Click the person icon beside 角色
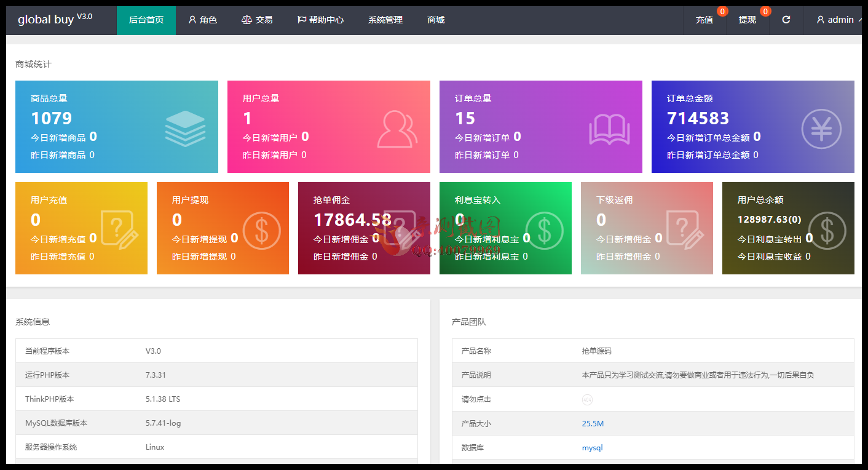The image size is (868, 470). (x=192, y=20)
